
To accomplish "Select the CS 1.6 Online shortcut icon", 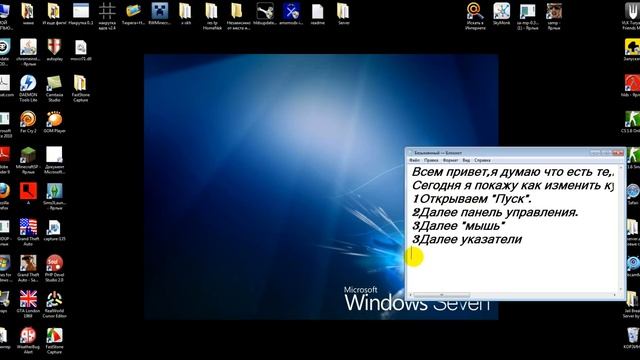I will (631, 122).
